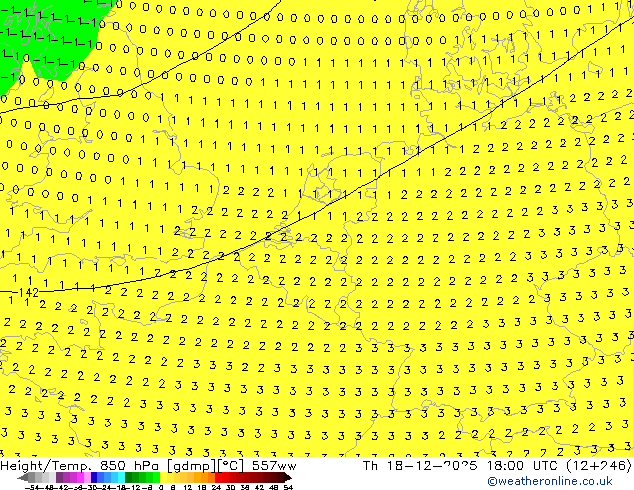634x490 pixels.
Task: Click the '0' value under the color scale
Action: [x=161, y=488]
